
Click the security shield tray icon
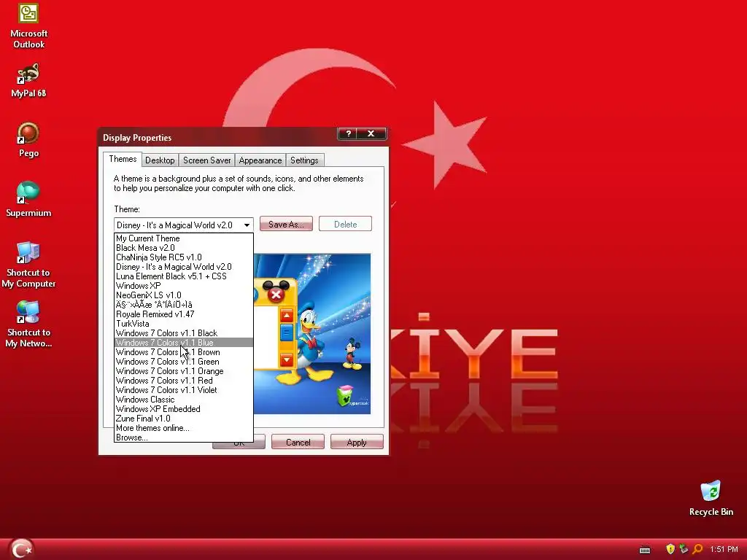pyautogui.click(x=670, y=549)
